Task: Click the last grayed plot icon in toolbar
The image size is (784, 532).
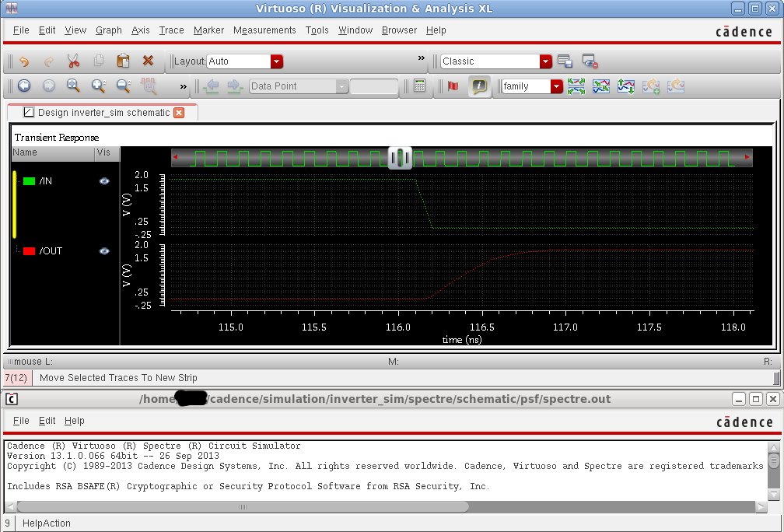Action: (675, 86)
